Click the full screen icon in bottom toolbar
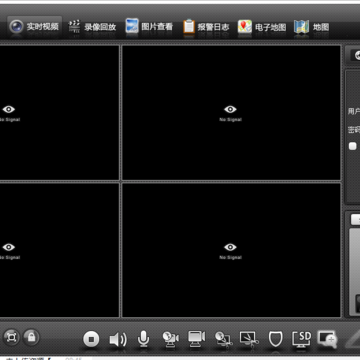 click(x=12, y=337)
